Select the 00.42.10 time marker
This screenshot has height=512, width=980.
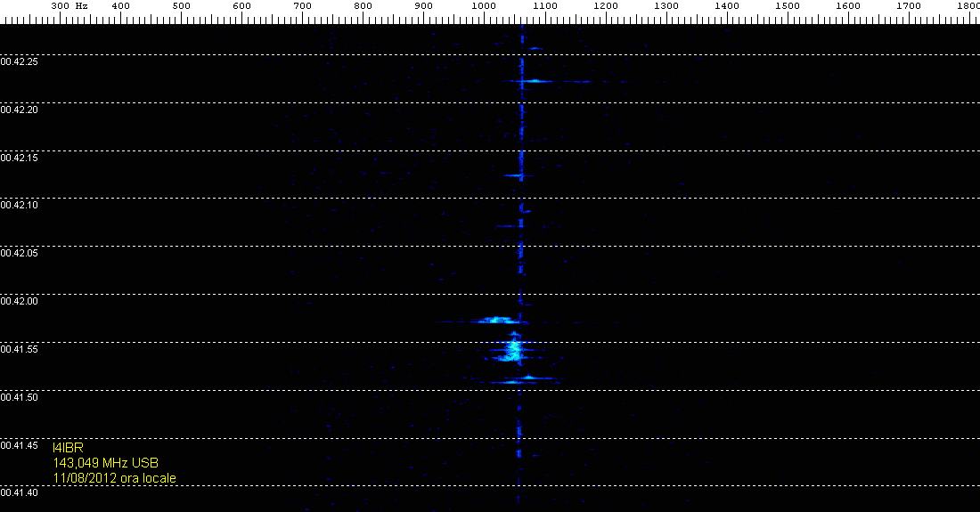(20, 206)
